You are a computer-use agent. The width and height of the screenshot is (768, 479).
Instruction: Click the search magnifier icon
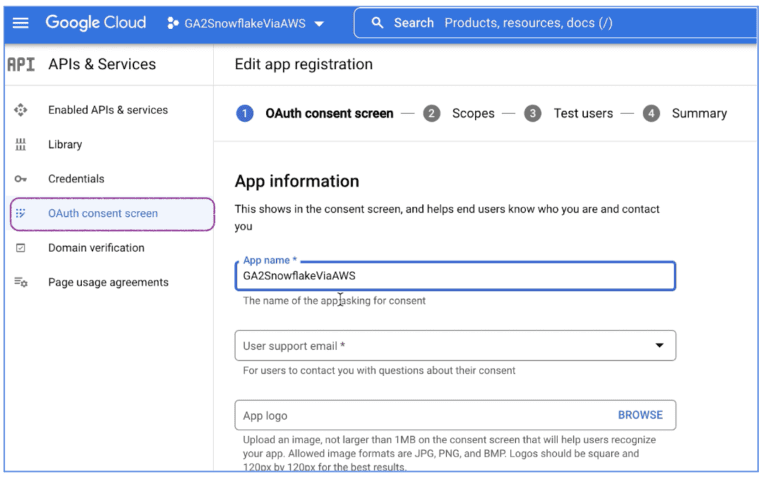(x=377, y=23)
